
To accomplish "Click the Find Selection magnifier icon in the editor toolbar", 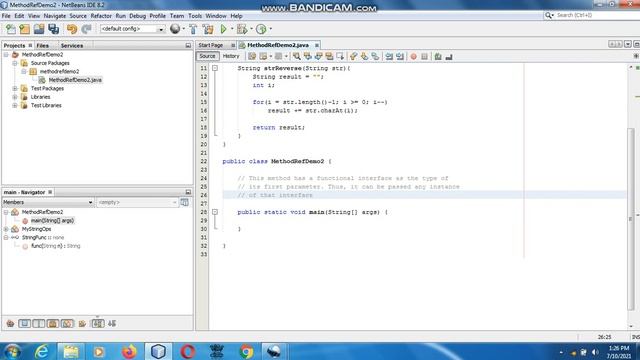I will coord(297,56).
